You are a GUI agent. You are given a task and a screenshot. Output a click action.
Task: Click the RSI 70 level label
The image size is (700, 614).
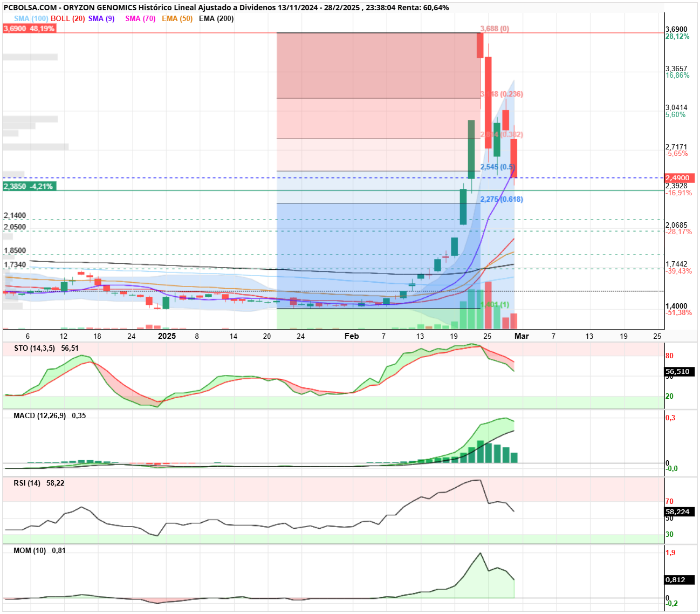(x=669, y=501)
